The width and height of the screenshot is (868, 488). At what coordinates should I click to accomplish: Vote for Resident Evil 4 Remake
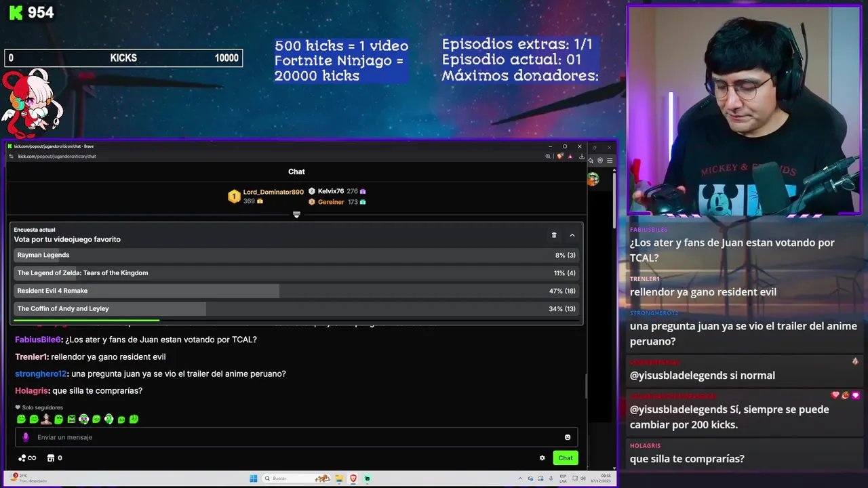click(296, 291)
